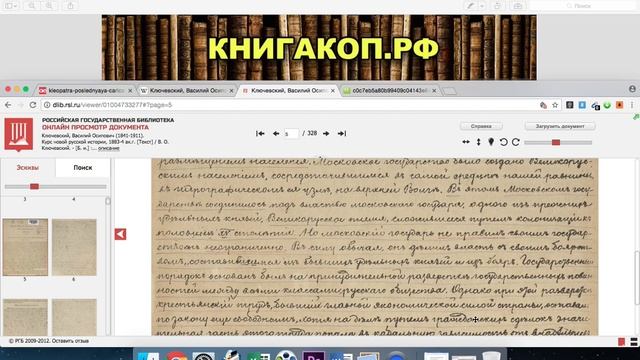Click the Preview zoom in button
The height and width of the screenshot is (360, 640).
point(49,6)
